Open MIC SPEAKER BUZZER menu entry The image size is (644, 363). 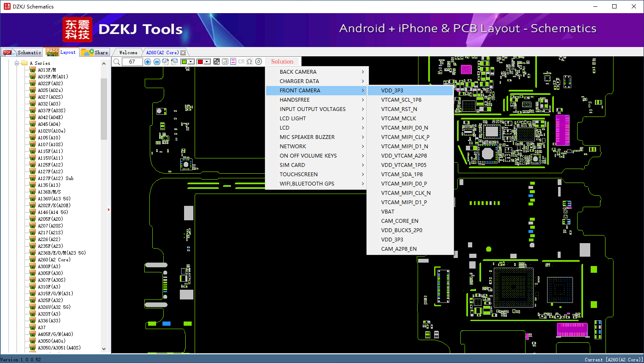317,137
